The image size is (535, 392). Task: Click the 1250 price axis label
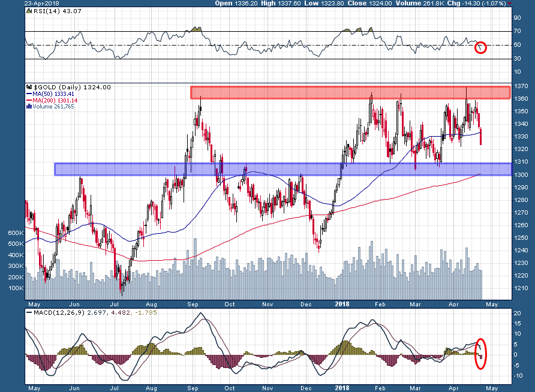(521, 238)
